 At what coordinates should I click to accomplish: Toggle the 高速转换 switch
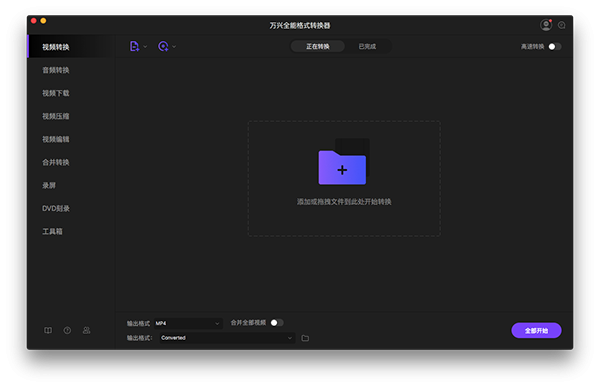pos(554,47)
